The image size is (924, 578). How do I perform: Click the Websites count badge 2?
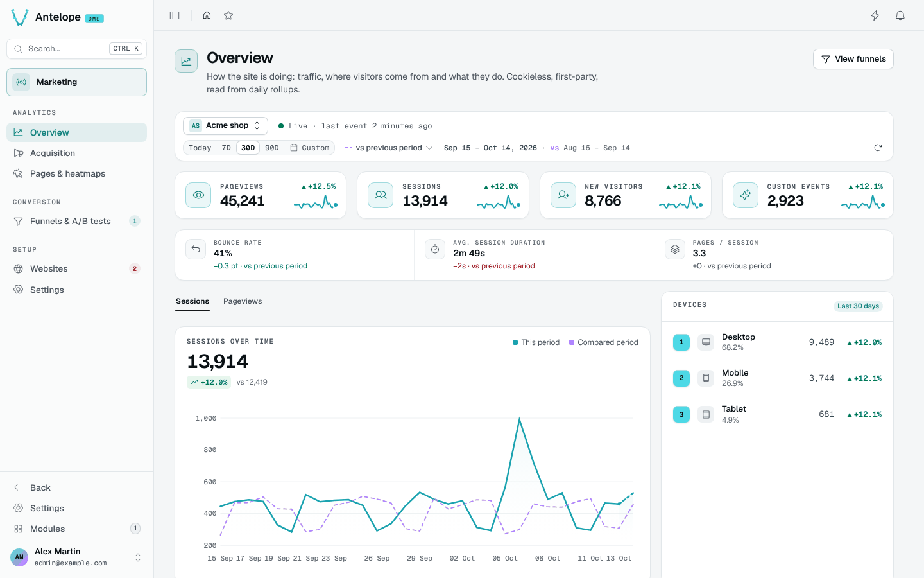point(135,268)
